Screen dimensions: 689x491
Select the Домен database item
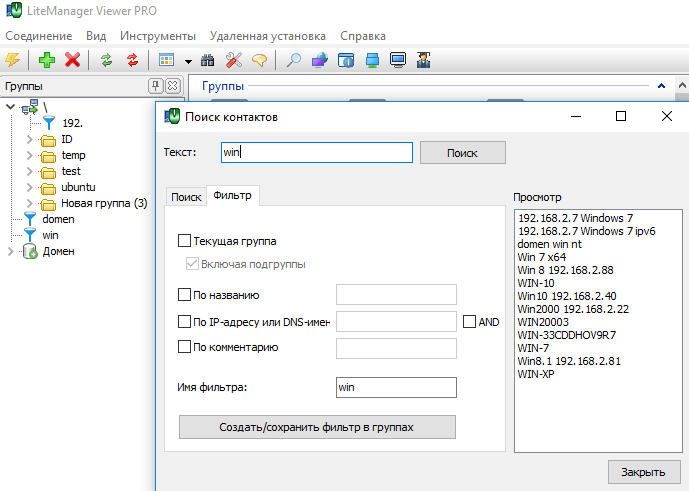click(58, 251)
